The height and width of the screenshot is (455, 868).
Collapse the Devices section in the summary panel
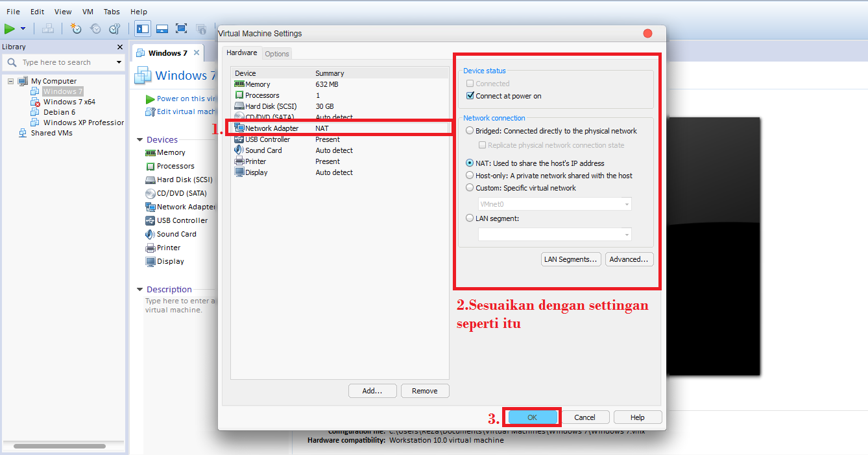pyautogui.click(x=139, y=139)
